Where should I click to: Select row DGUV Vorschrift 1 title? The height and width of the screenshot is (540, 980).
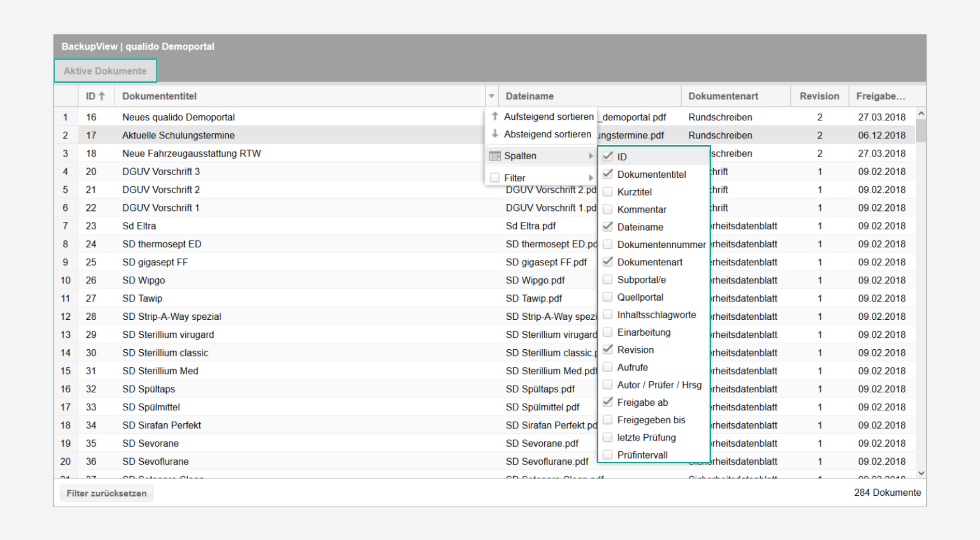click(161, 208)
